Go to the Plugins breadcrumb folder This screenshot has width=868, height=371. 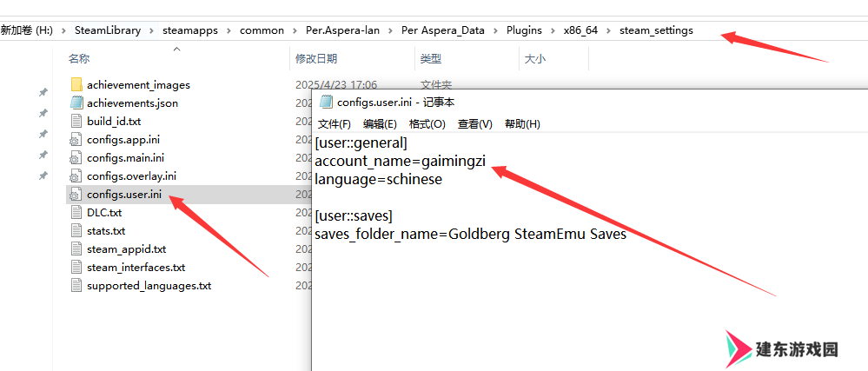[x=524, y=30]
